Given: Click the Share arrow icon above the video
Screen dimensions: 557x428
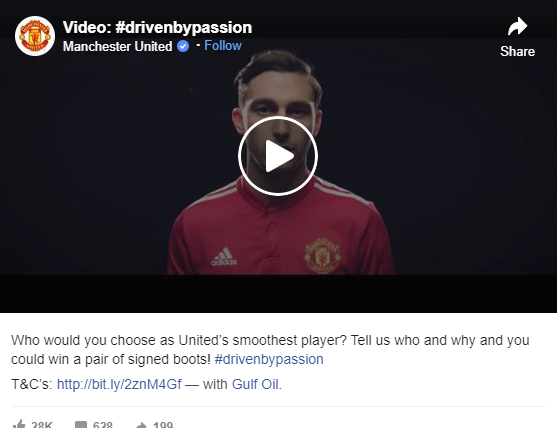Looking at the screenshot, I should click(517, 26).
